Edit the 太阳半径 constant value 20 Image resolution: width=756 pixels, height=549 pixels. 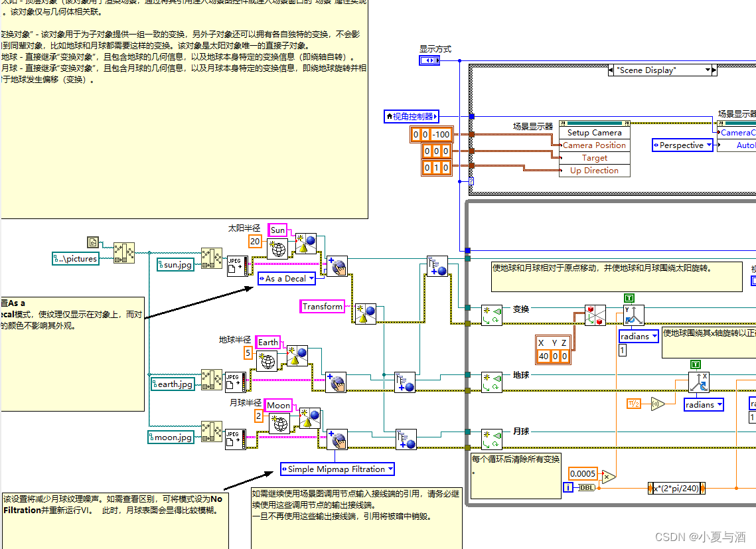point(255,241)
